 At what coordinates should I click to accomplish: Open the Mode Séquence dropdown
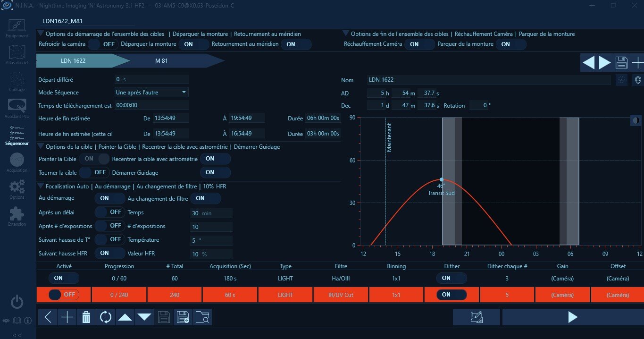point(151,93)
